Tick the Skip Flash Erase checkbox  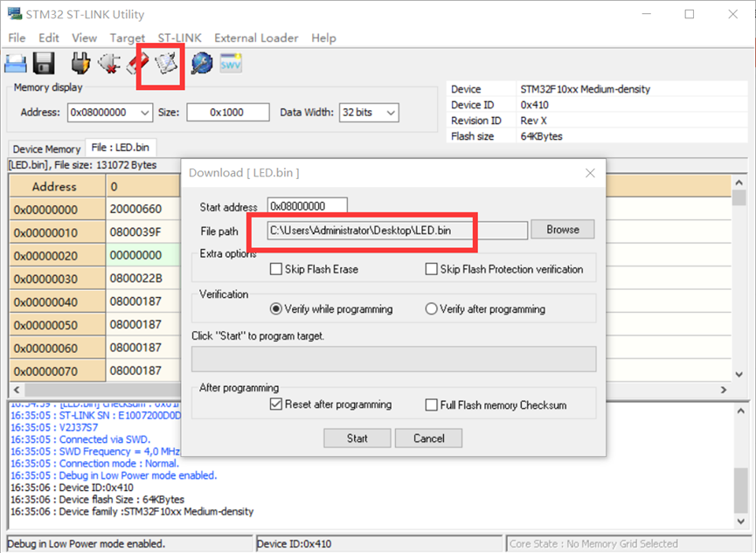pos(276,269)
